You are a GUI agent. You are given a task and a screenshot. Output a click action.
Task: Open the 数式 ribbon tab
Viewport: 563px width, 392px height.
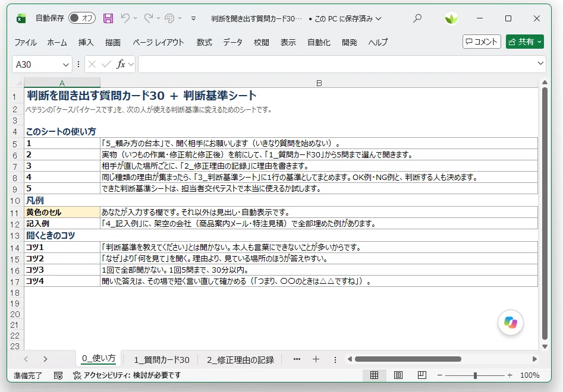pyautogui.click(x=205, y=42)
